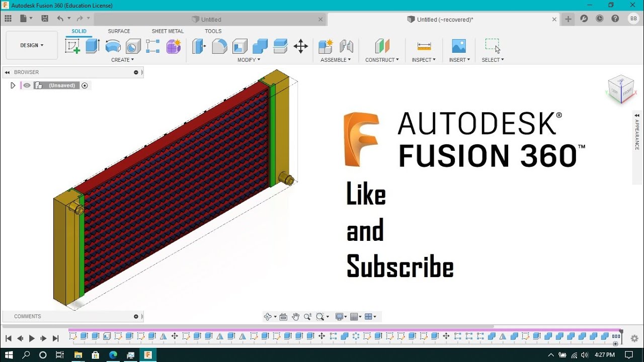Select the New Component tool
The height and width of the screenshot is (362, 644).
pyautogui.click(x=326, y=46)
